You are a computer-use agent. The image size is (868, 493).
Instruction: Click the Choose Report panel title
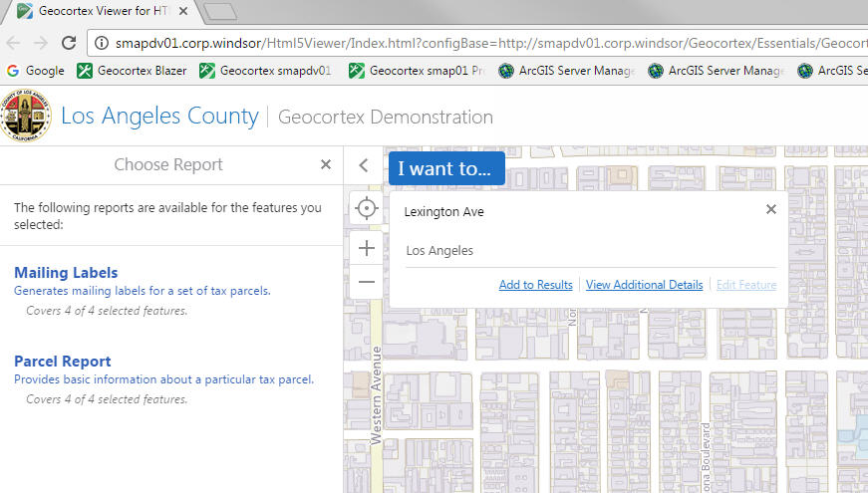click(x=168, y=164)
